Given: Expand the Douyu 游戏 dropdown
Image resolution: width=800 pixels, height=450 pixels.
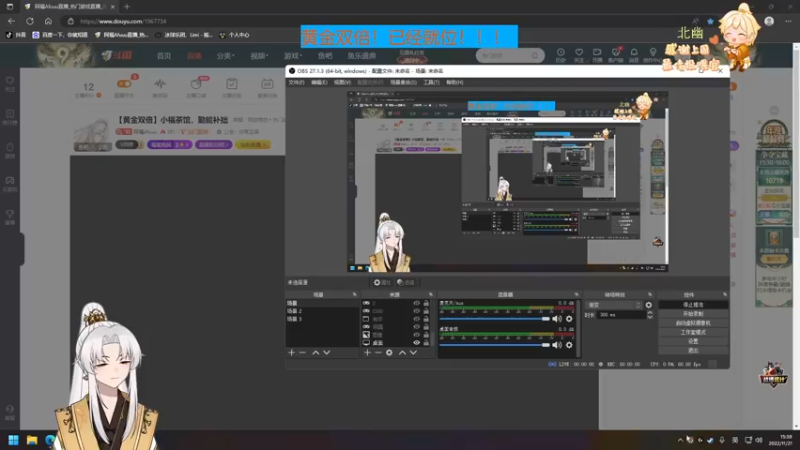Looking at the screenshot, I should click(293, 56).
